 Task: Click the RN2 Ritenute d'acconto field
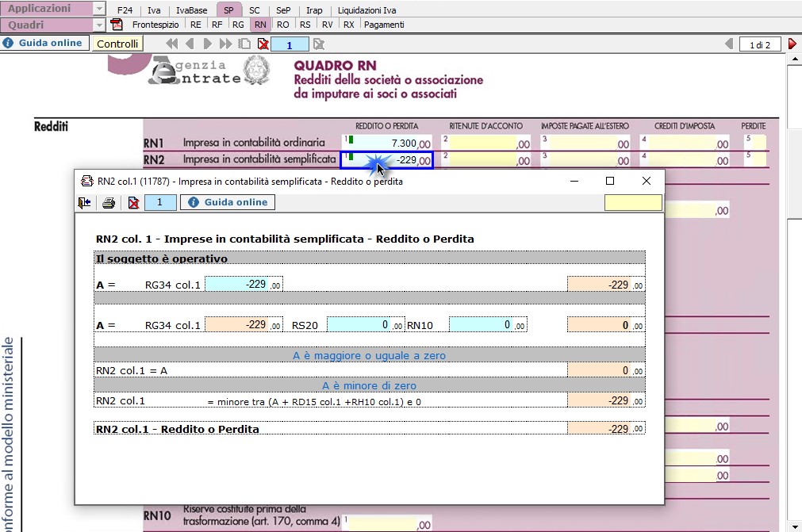click(x=486, y=160)
